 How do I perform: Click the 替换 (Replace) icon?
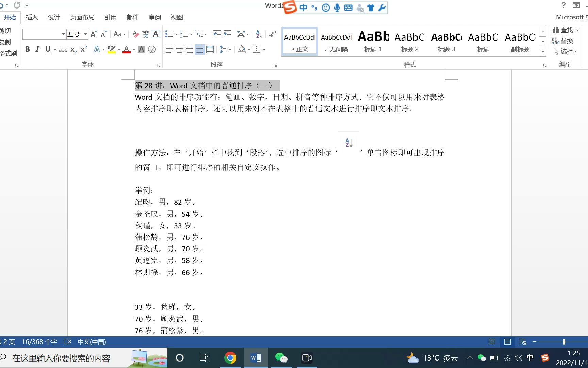tap(565, 41)
